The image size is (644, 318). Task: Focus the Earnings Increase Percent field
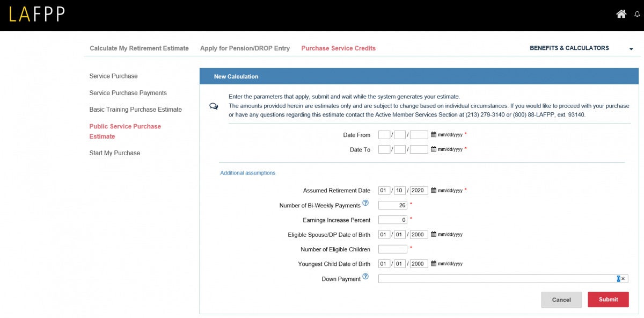(392, 220)
